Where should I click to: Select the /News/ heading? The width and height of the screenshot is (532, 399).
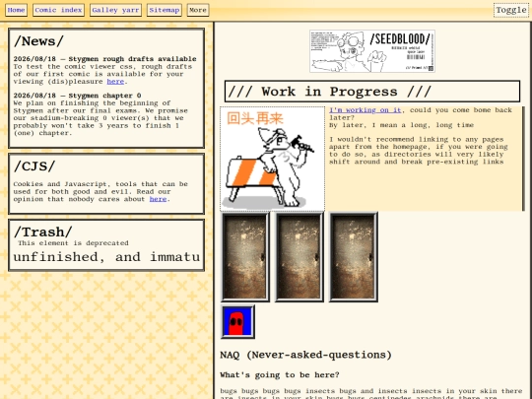click(38, 41)
